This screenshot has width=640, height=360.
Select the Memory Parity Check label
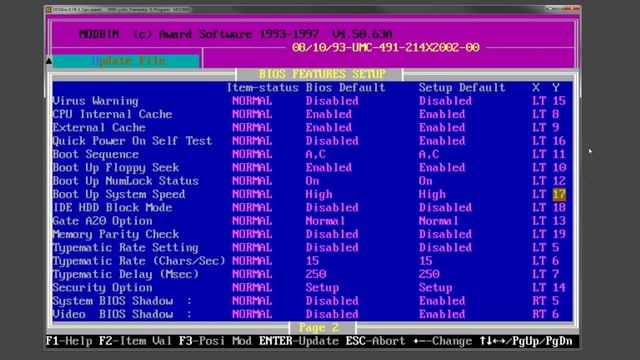[x=116, y=234]
